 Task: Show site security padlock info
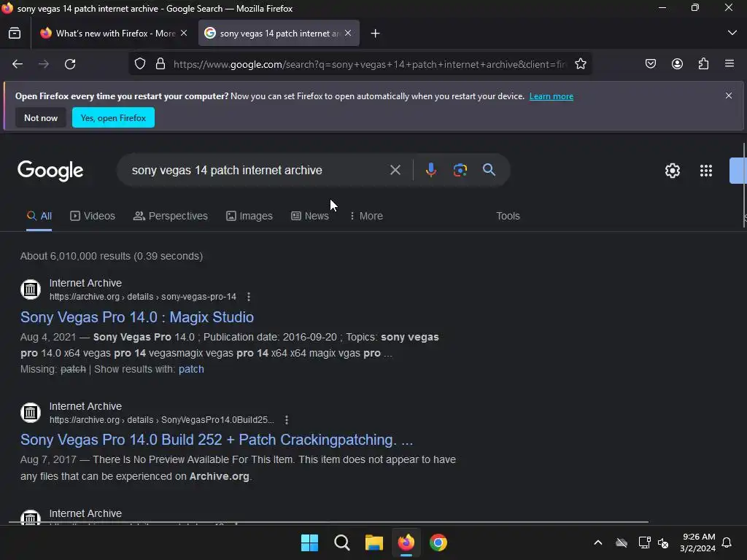pyautogui.click(x=160, y=64)
